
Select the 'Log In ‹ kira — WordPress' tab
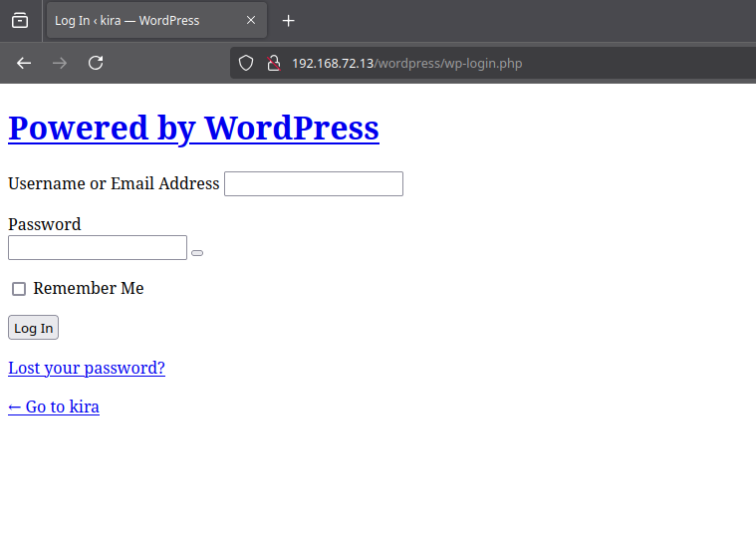[x=156, y=20]
